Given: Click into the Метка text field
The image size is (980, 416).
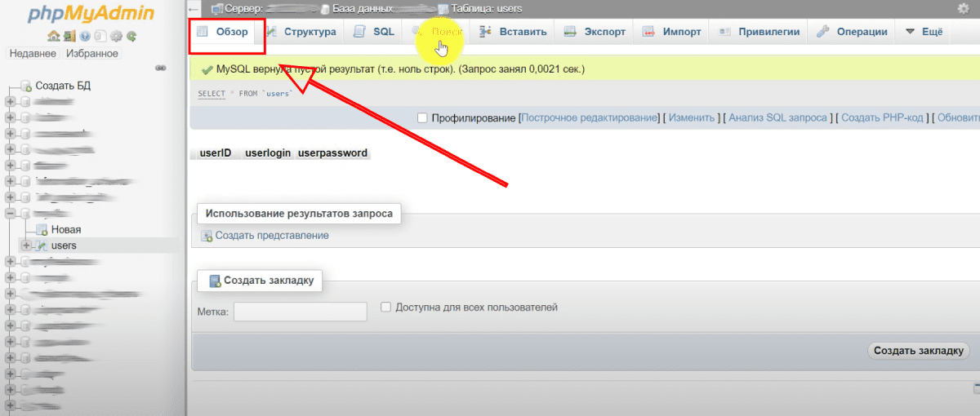Looking at the screenshot, I should tap(300, 312).
